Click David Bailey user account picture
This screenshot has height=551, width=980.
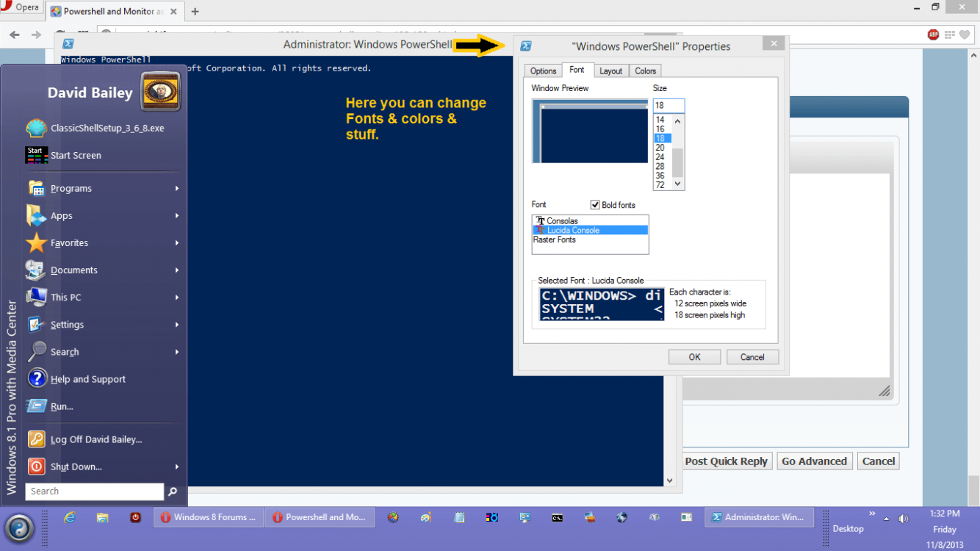[x=160, y=92]
